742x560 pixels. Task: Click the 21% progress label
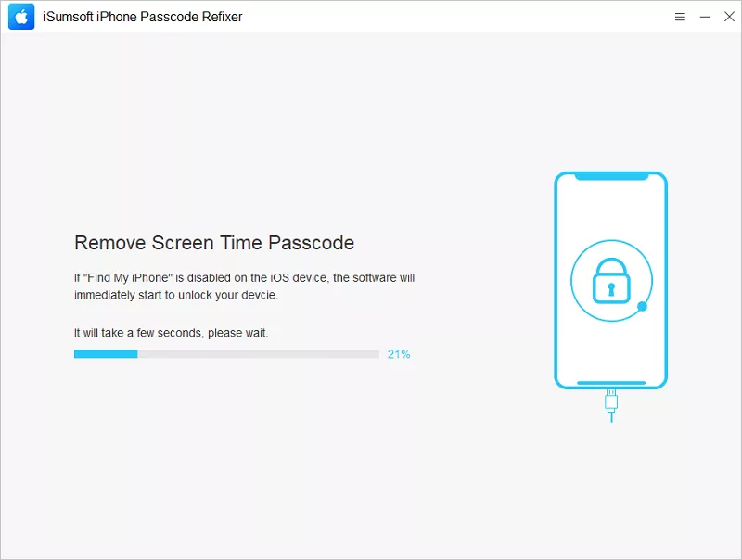point(399,354)
